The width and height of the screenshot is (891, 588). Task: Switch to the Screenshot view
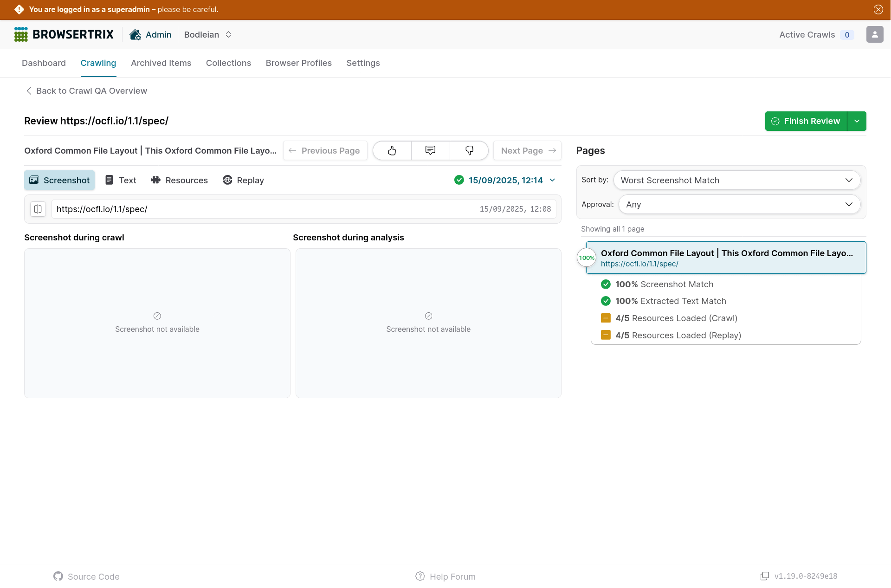pyautogui.click(x=59, y=180)
